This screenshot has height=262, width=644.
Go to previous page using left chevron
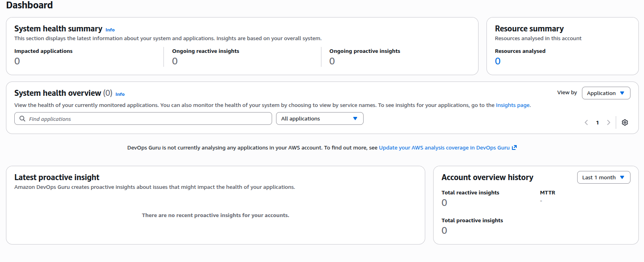click(586, 122)
